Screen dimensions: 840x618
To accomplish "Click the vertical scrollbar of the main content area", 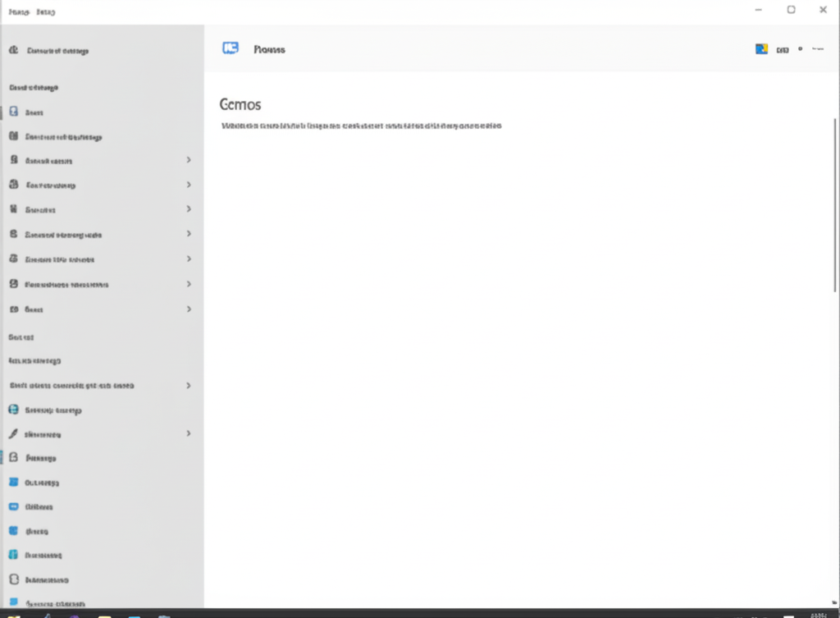I will [x=834, y=205].
